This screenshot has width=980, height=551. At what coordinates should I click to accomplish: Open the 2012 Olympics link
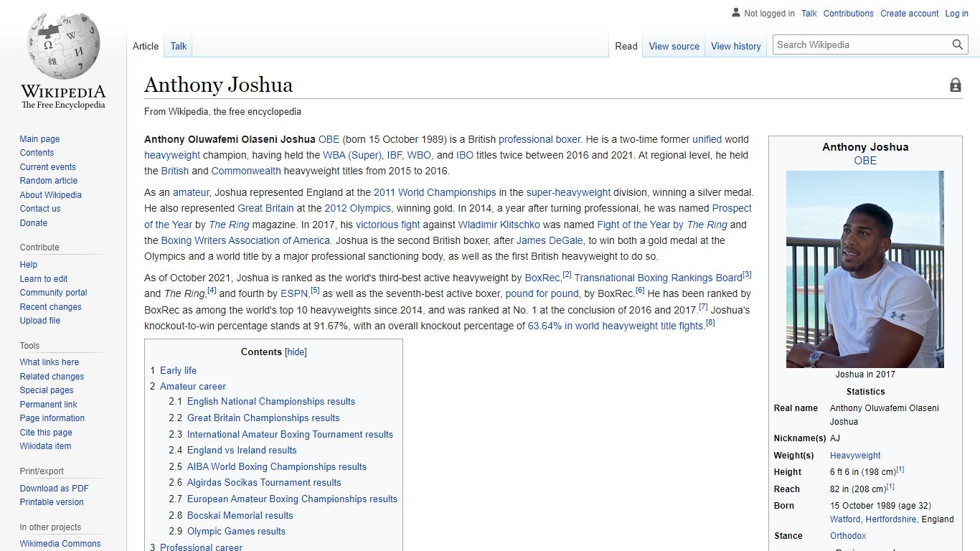pos(358,209)
